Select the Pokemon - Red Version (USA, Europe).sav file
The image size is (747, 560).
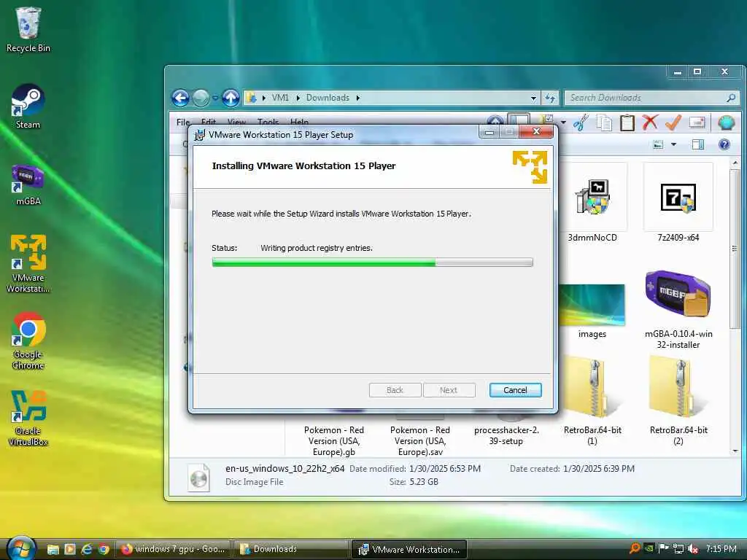(x=419, y=440)
